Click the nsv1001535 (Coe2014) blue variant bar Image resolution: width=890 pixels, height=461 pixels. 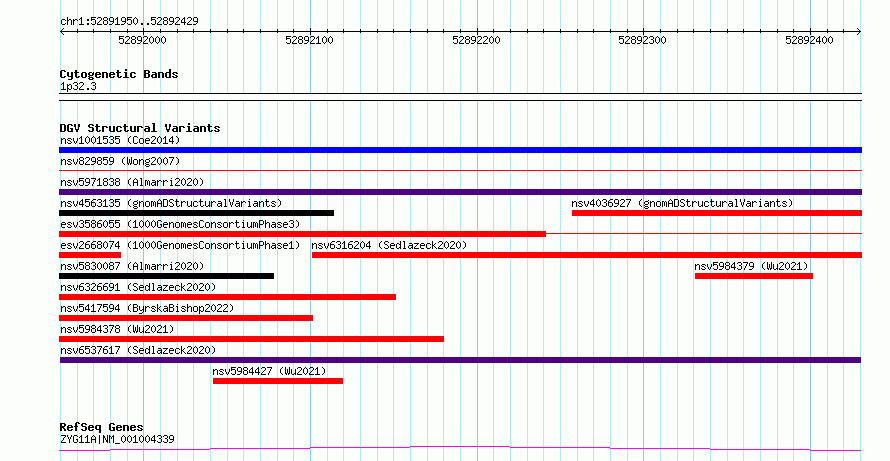[460, 150]
